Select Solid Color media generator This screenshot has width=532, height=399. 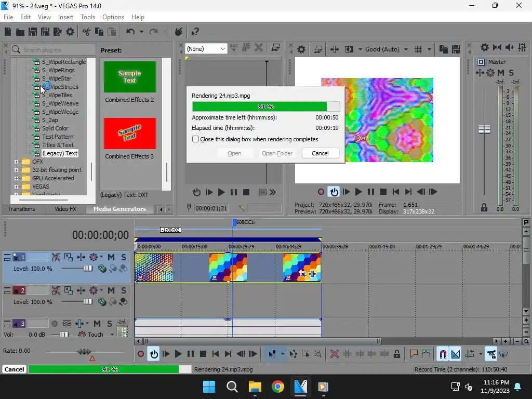pyautogui.click(x=55, y=128)
